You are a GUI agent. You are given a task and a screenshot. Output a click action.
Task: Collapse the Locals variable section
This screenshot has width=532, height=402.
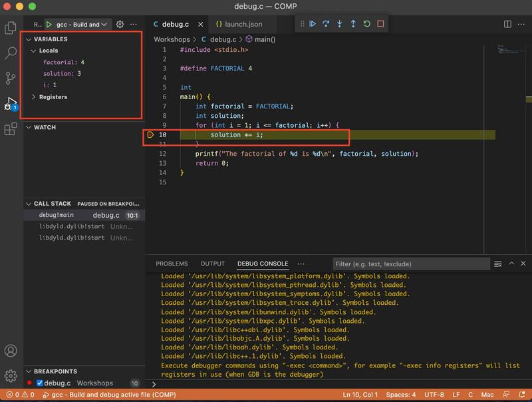click(34, 51)
